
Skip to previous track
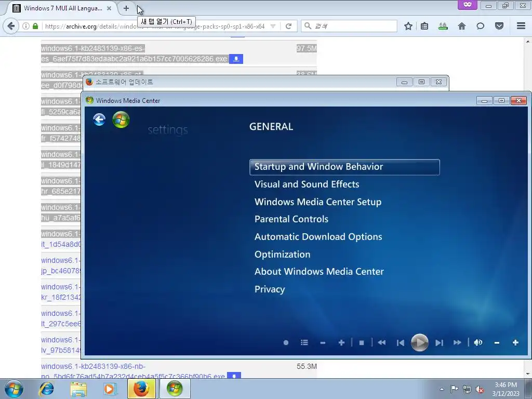tap(401, 343)
